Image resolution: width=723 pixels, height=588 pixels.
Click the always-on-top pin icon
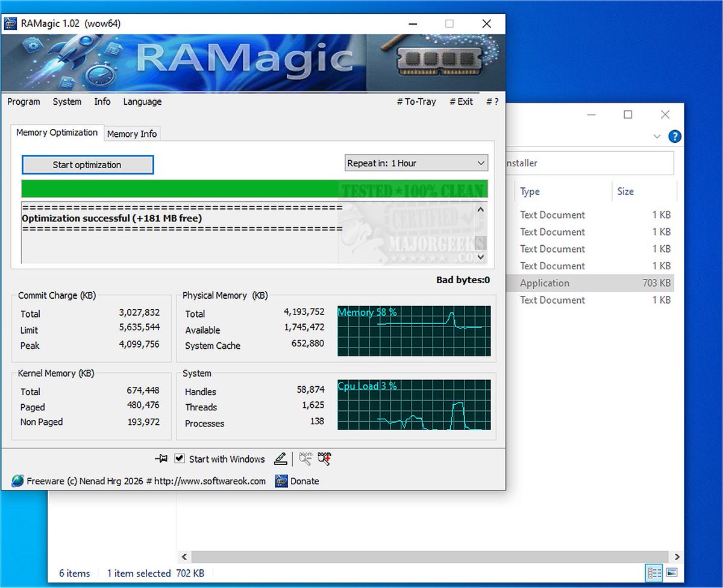160,459
